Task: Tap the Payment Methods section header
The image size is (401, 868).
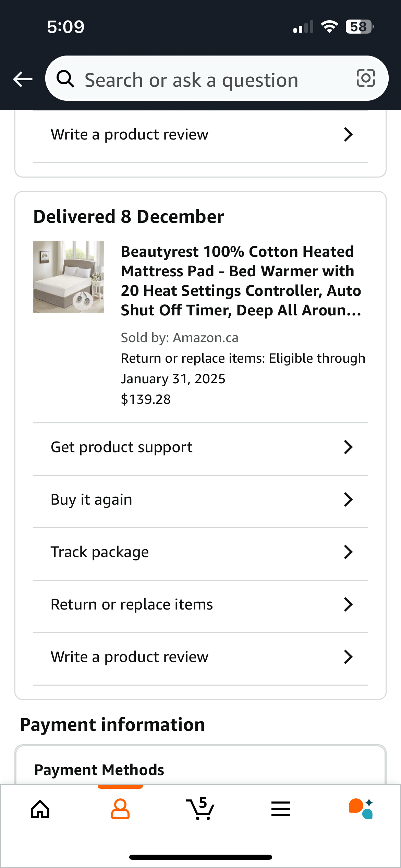Action: [x=99, y=770]
